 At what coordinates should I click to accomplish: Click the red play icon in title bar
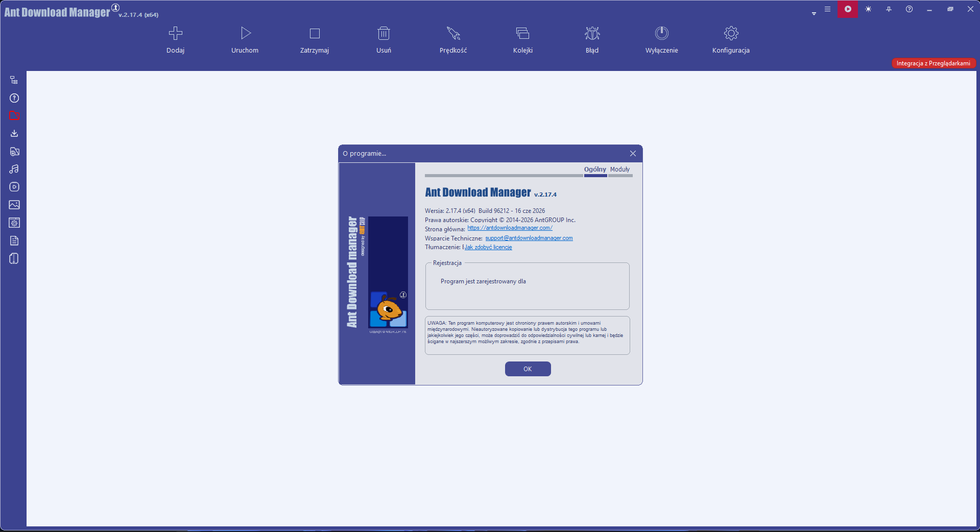pyautogui.click(x=848, y=9)
